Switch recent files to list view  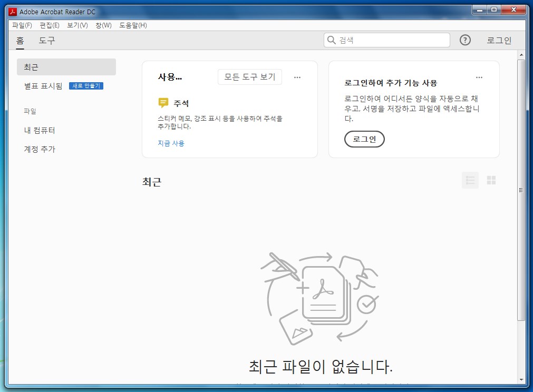470,180
